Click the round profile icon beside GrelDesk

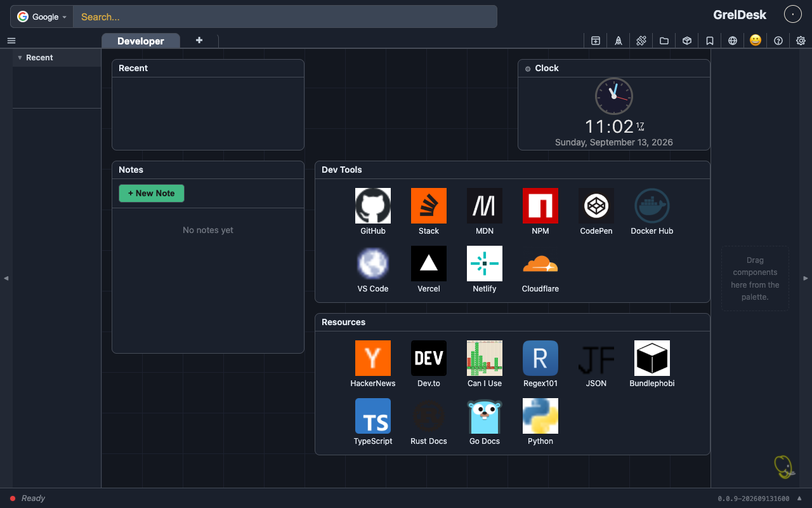(793, 14)
